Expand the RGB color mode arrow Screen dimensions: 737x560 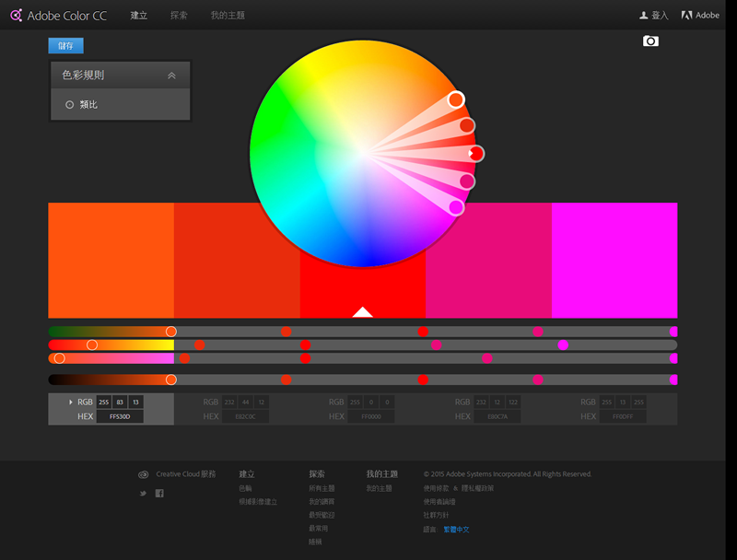(71, 402)
